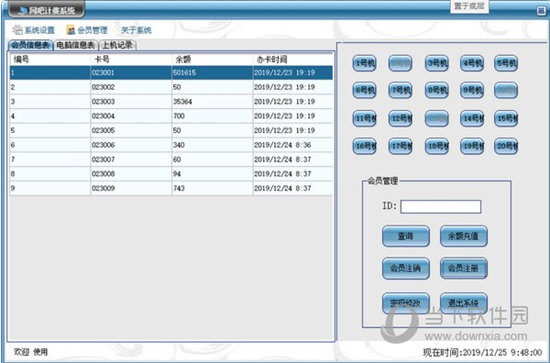The image size is (550, 363).
Task: Click the 退出系统 exit button
Action: point(464,303)
